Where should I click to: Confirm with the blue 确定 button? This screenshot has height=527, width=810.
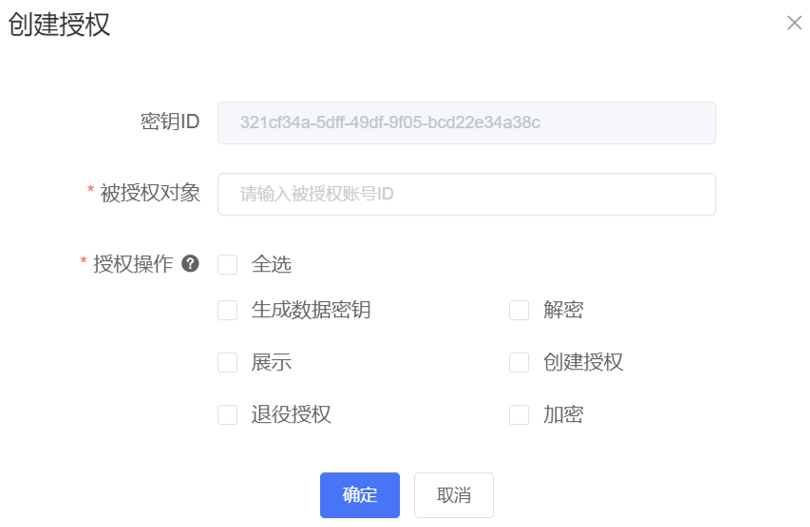point(360,495)
